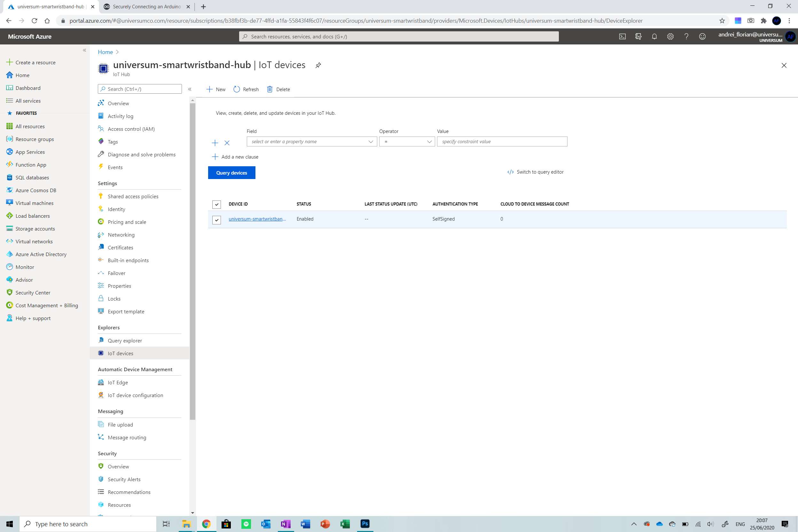Open the universum-smartwristband device link
This screenshot has width=798, height=532.
(257, 219)
